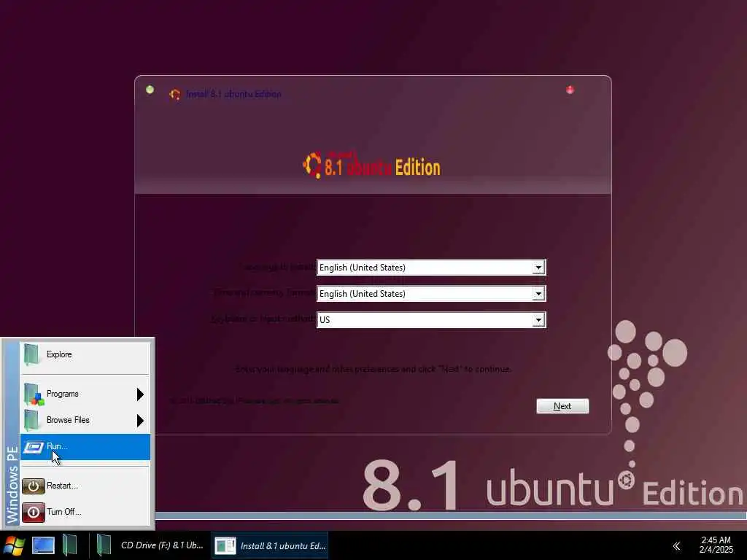The image size is (747, 560).
Task: Click the green folder icon beside show desktop
Action: pos(69,545)
